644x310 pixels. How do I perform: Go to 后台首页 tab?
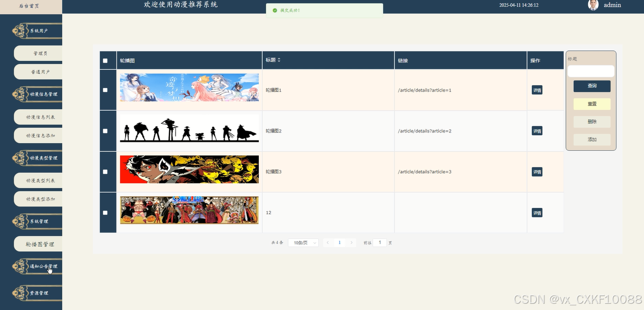[x=29, y=6]
